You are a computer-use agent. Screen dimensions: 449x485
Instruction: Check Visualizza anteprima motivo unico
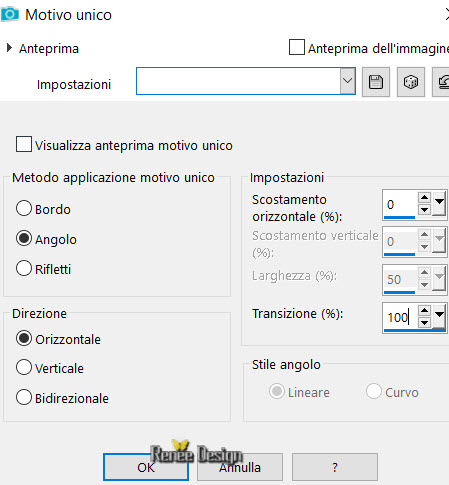[24, 144]
